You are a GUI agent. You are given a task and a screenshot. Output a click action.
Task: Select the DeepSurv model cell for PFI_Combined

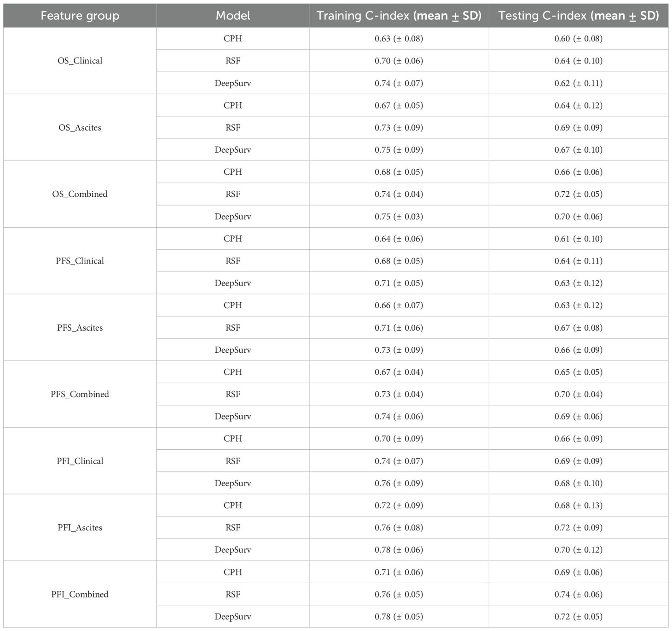232,617
